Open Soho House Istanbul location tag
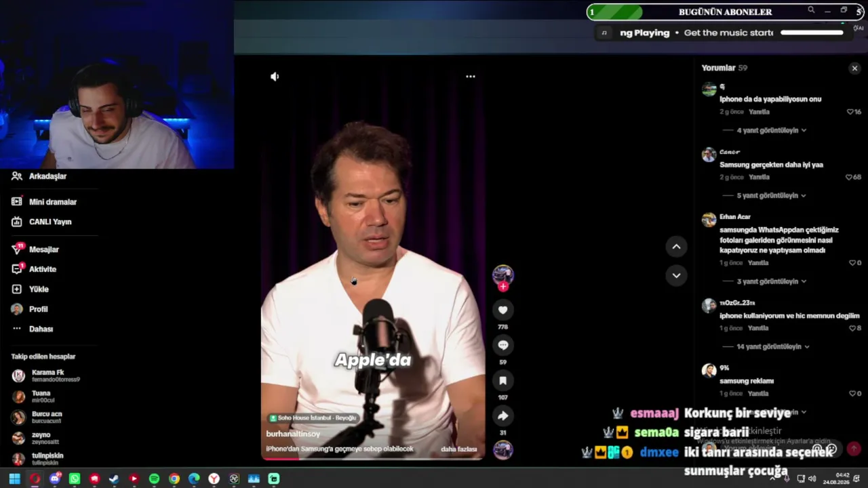Viewport: 868px width, 488px height. click(x=313, y=418)
